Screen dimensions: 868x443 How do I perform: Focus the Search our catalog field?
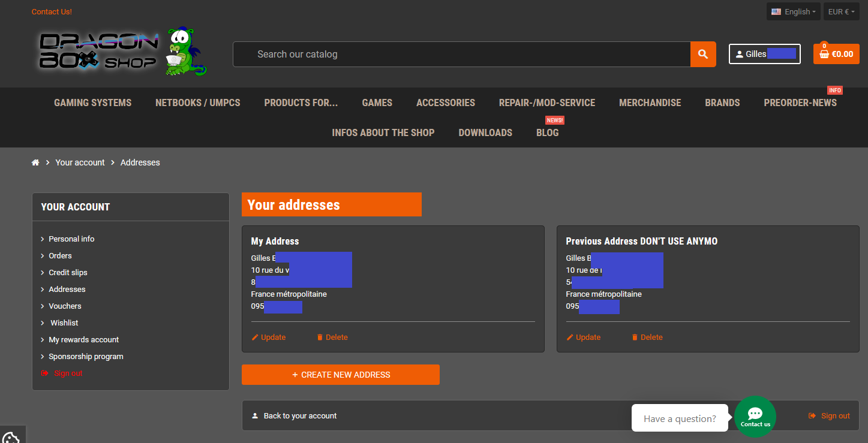click(x=462, y=54)
